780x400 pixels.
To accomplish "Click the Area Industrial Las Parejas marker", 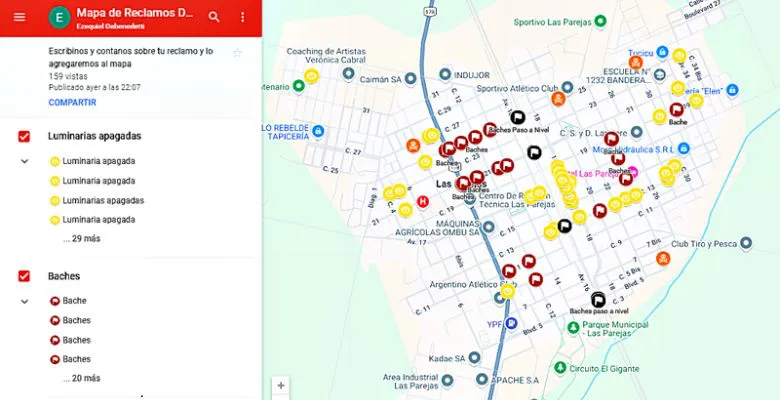I will 447,381.
